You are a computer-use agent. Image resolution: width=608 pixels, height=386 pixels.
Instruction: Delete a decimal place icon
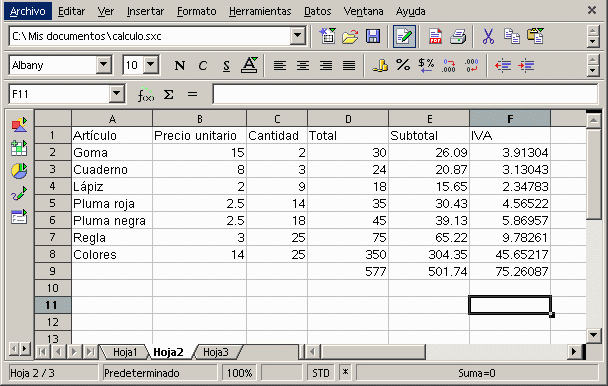tap(472, 65)
